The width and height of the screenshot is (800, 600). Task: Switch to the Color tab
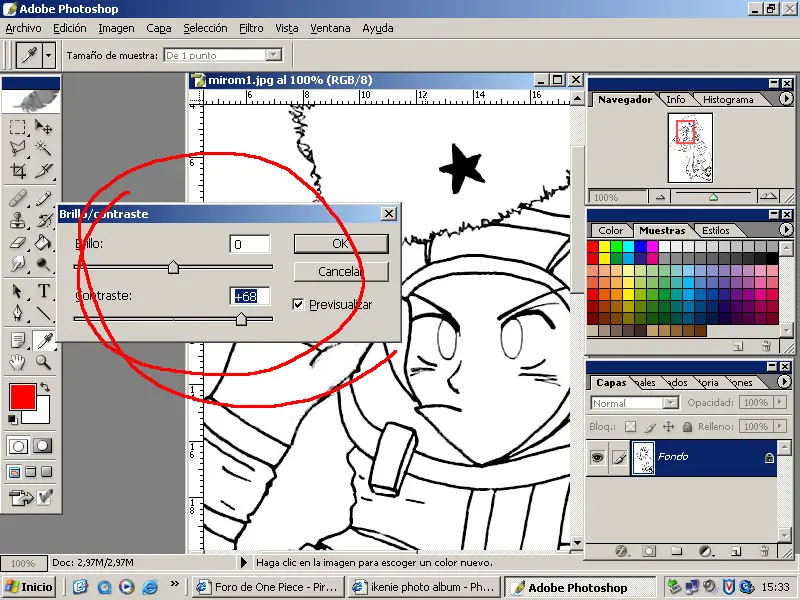tap(610, 231)
